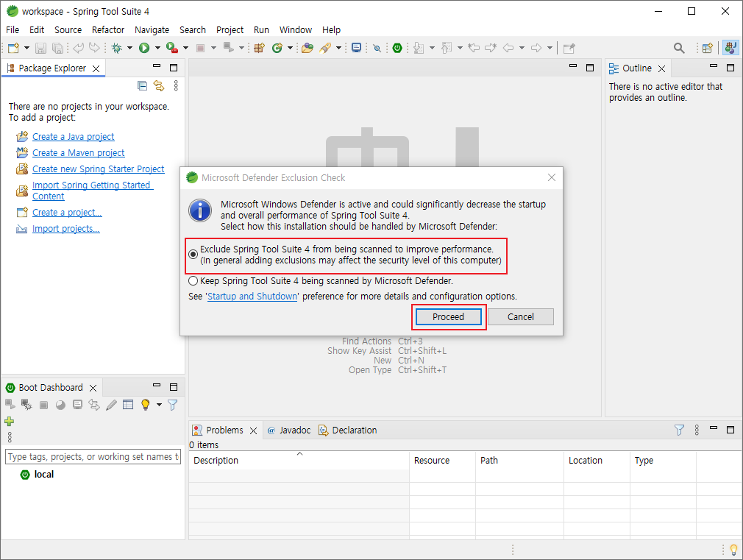Click the green Run button in toolbar
The height and width of the screenshot is (560, 743).
[144, 48]
